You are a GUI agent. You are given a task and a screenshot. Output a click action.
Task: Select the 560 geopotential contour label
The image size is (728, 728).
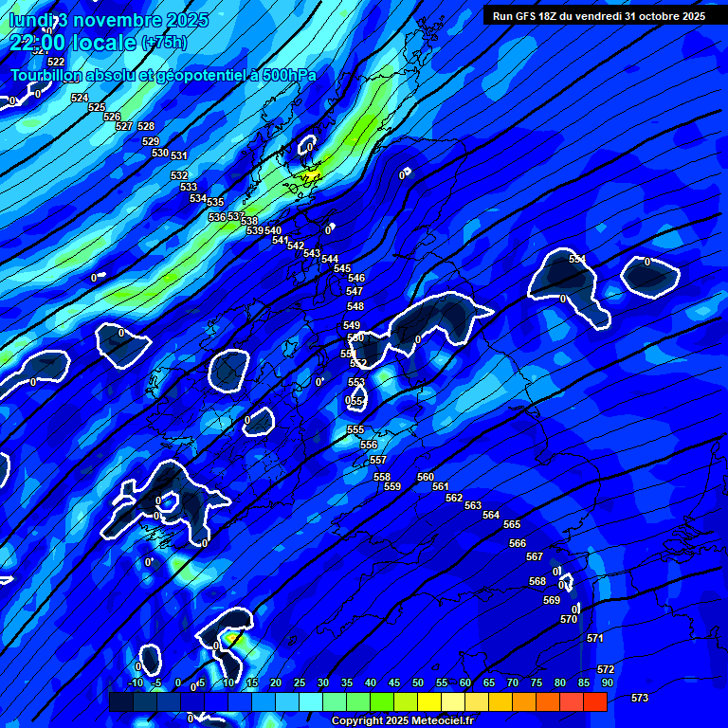click(x=426, y=477)
